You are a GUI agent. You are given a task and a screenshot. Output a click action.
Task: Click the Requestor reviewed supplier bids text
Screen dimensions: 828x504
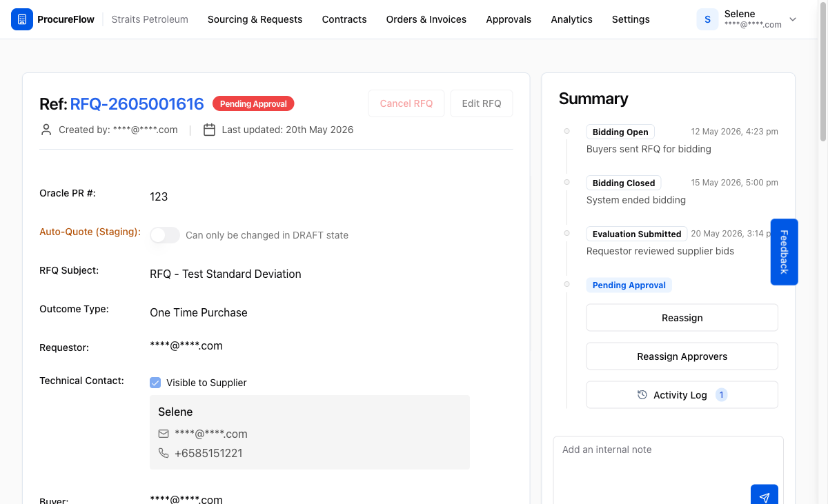coord(660,251)
